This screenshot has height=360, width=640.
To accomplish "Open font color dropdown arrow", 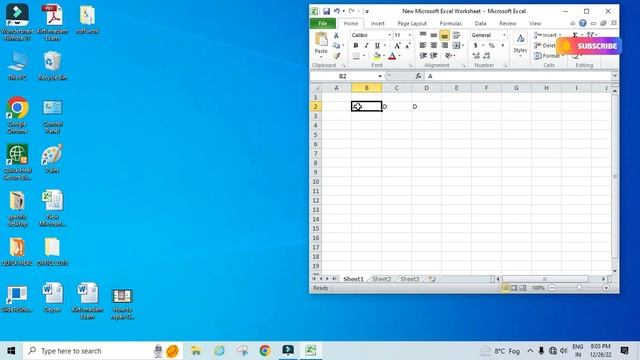I will tap(399, 56).
